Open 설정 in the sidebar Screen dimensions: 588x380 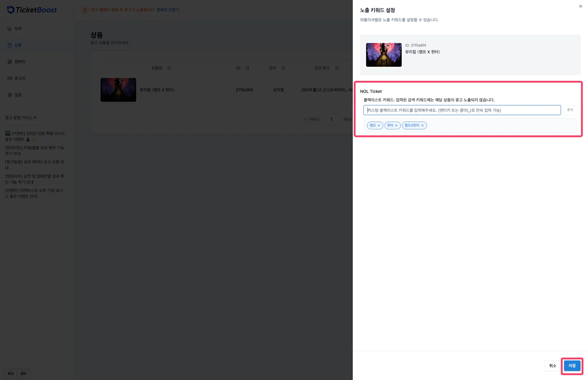pos(18,95)
